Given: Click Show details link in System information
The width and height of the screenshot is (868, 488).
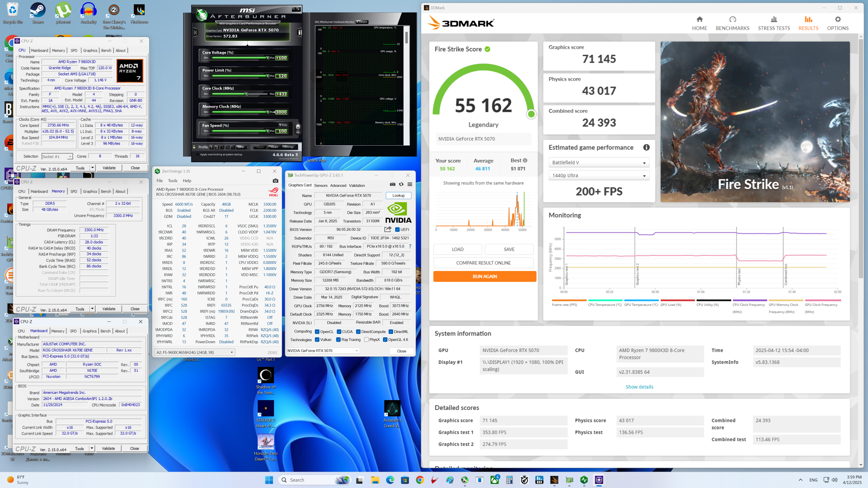Looking at the screenshot, I should tap(639, 387).
